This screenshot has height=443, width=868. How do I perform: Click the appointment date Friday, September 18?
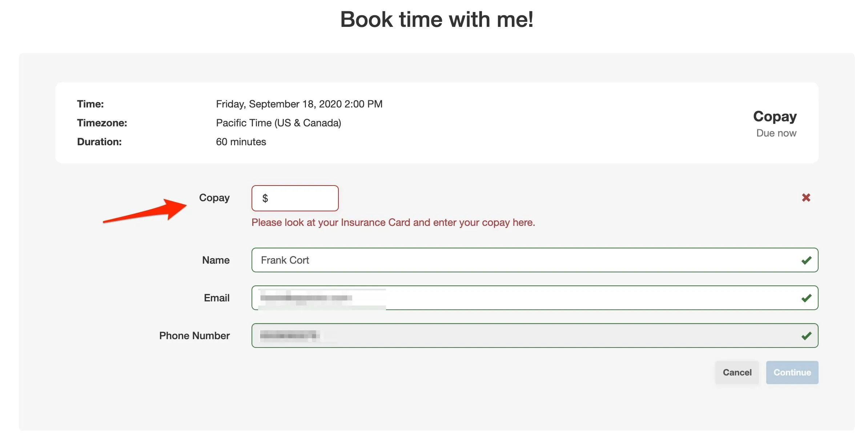(299, 104)
